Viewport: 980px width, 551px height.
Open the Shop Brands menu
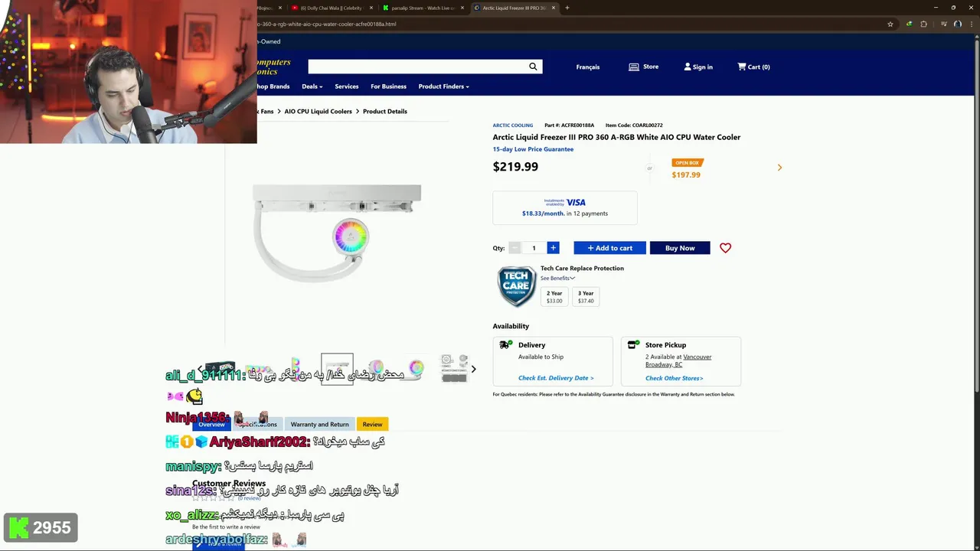click(273, 86)
